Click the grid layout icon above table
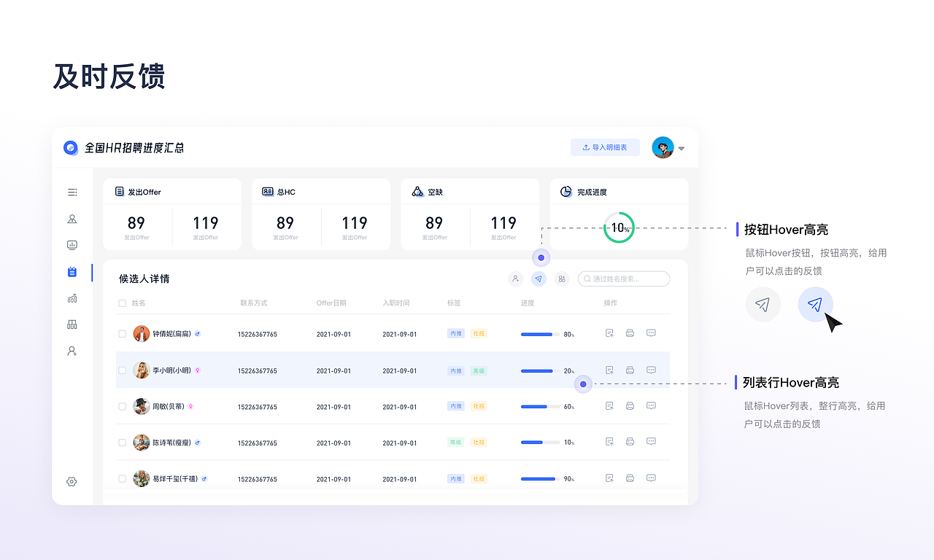The width and height of the screenshot is (934, 560). click(x=561, y=279)
